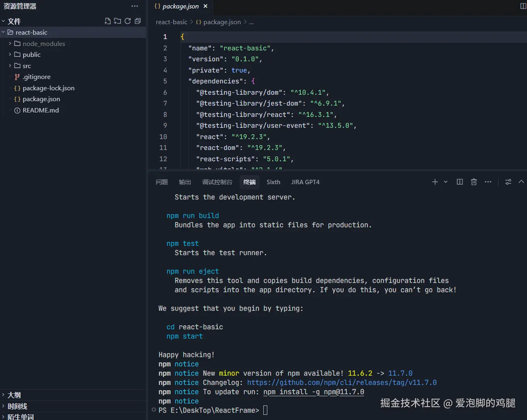
Task: Create a new folder in Explorer
Action: [x=117, y=21]
